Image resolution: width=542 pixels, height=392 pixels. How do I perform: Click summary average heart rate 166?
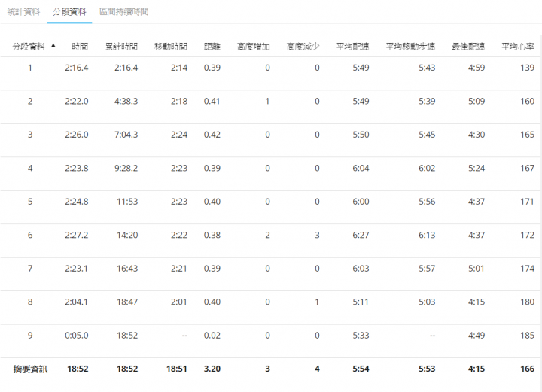[528, 369]
